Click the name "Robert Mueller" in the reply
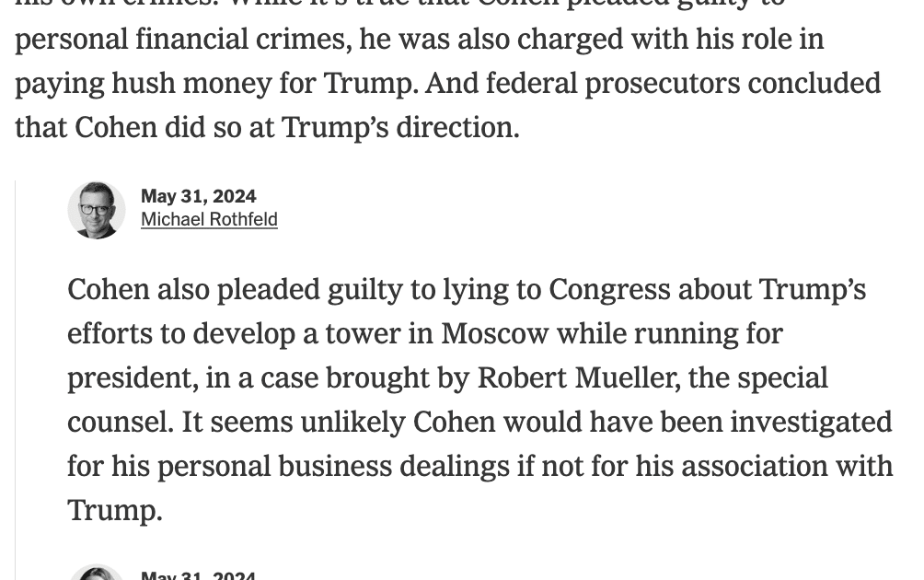The width and height of the screenshot is (924, 580). tap(575, 377)
